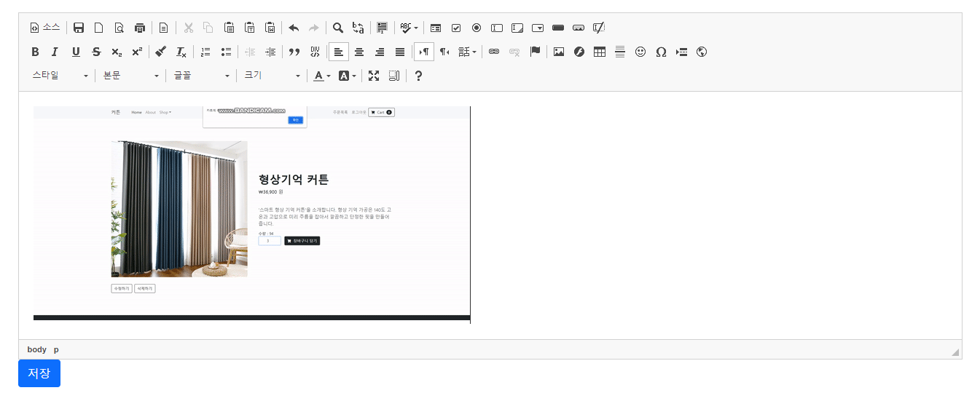
Task: Open the document preview icon
Action: (x=119, y=28)
